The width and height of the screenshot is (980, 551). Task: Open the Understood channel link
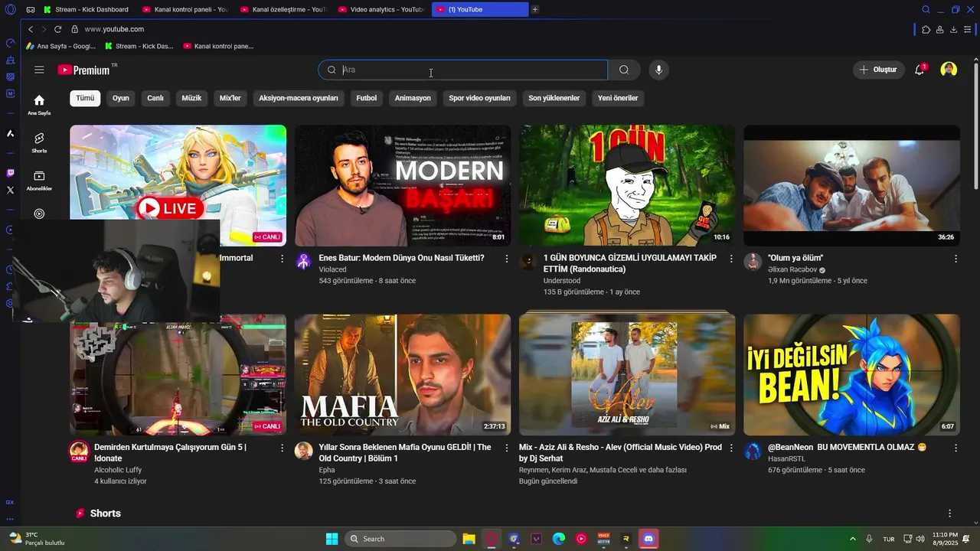(x=562, y=281)
